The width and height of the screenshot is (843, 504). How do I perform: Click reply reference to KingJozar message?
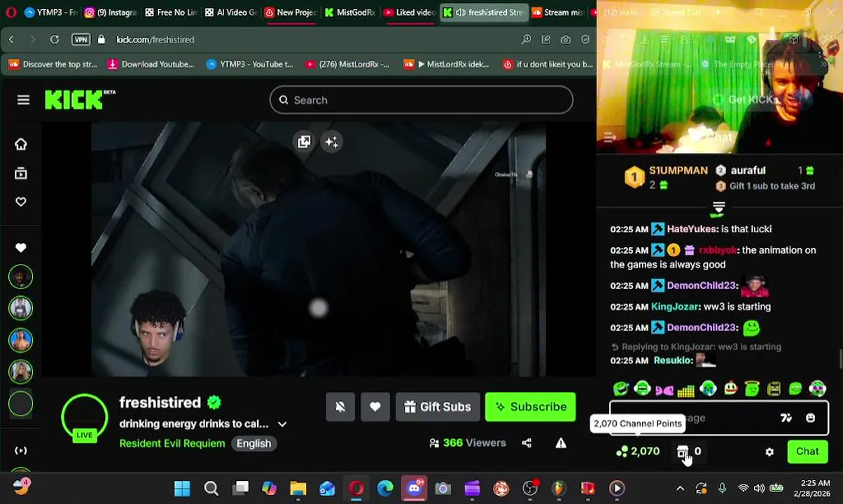click(x=697, y=346)
